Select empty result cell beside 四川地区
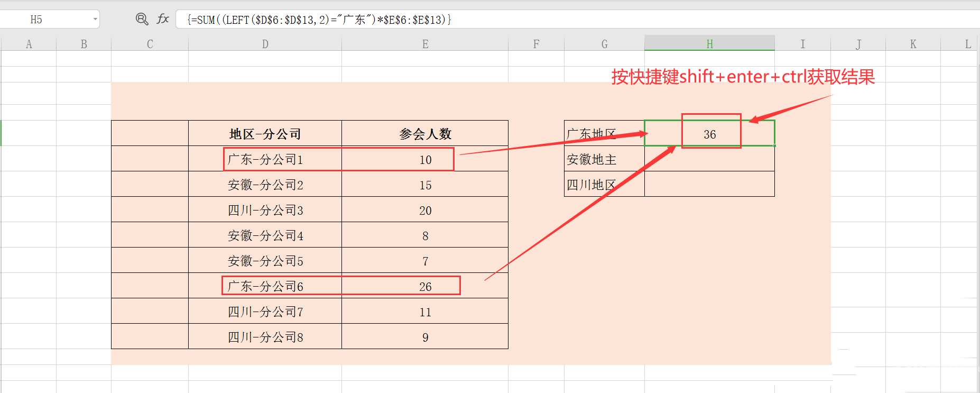The width and height of the screenshot is (980, 393). [709, 184]
